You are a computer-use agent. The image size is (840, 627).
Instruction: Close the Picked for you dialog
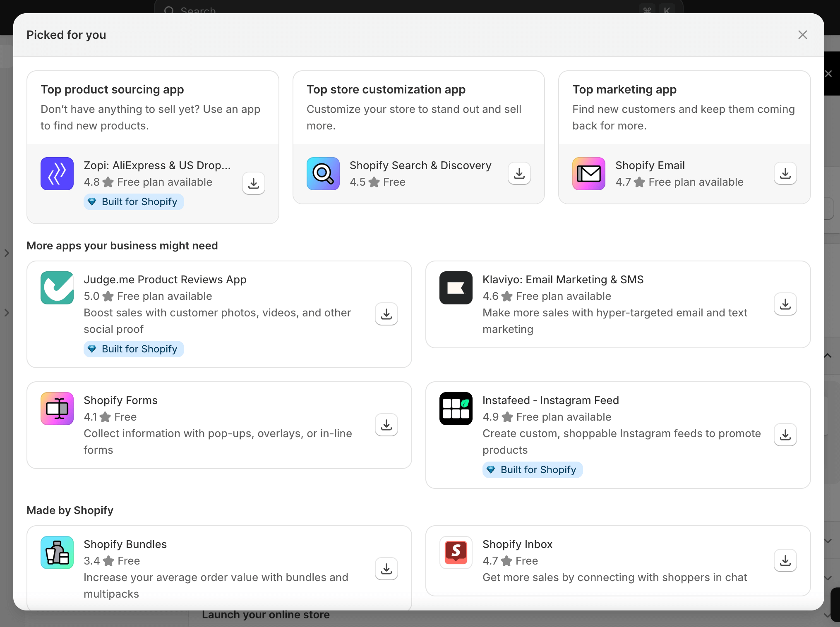(x=803, y=35)
